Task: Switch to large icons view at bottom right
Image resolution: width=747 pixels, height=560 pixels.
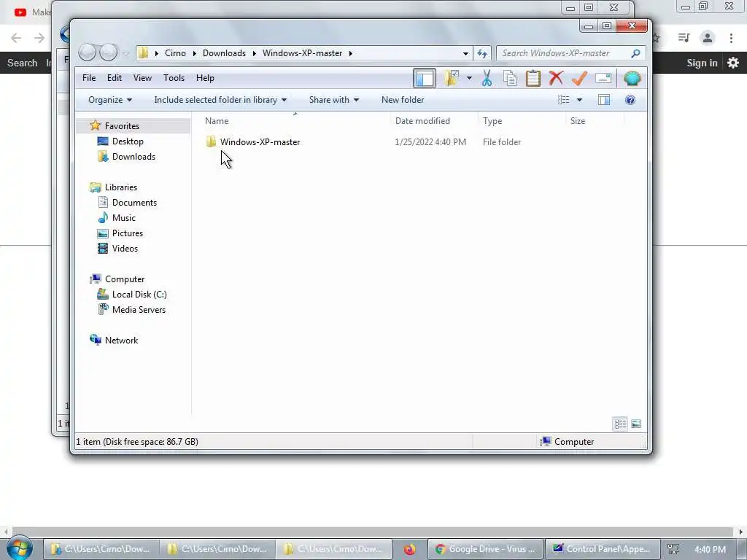Action: 636,424
